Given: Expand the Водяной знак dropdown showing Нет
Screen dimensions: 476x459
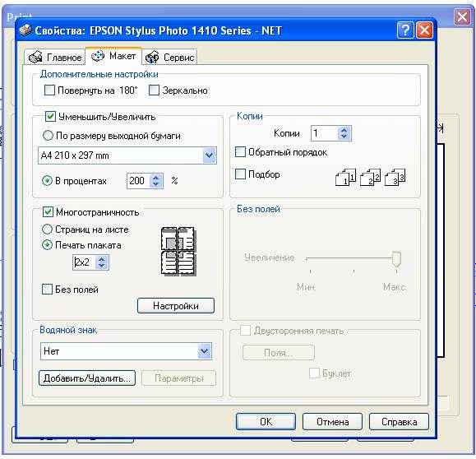Looking at the screenshot, I should pos(205,351).
